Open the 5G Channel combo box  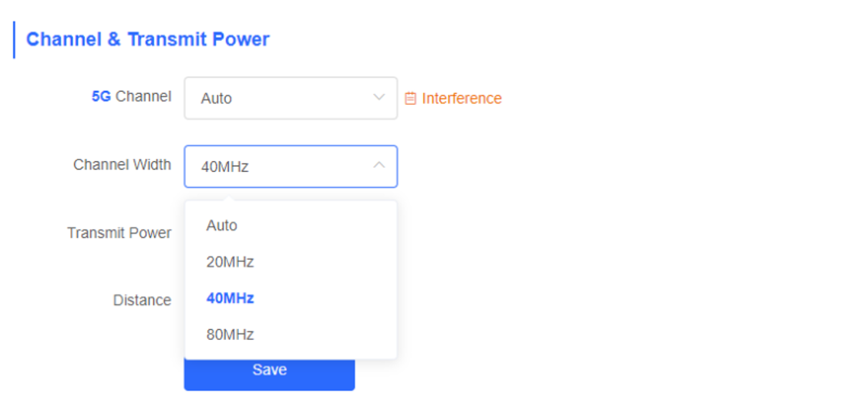pyautogui.click(x=291, y=98)
